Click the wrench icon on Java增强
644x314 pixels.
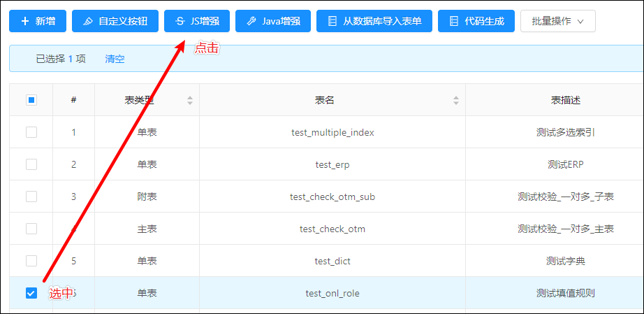click(x=251, y=22)
